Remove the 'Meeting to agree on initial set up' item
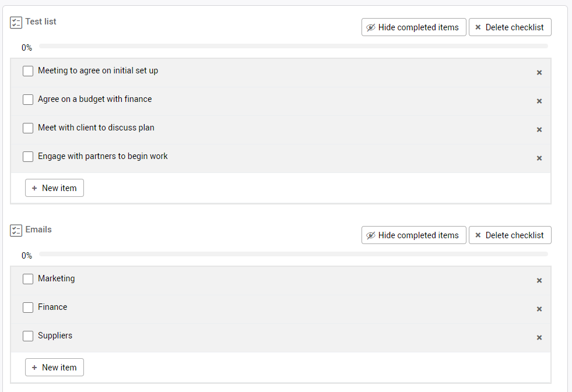 point(539,73)
